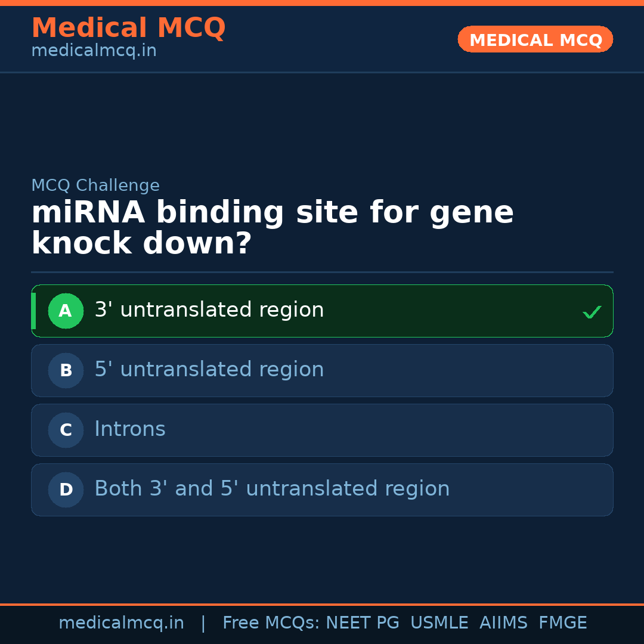Click the miRNA binding site question text

pyautogui.click(x=272, y=228)
